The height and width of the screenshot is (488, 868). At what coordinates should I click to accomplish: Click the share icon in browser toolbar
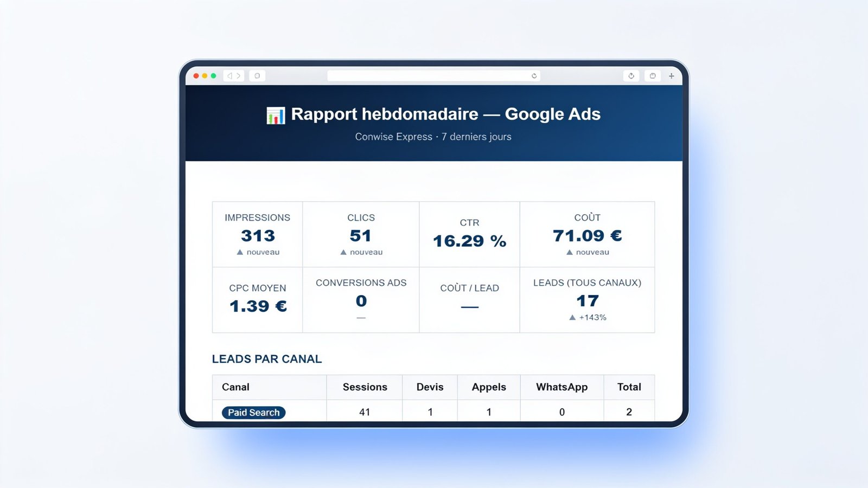631,76
